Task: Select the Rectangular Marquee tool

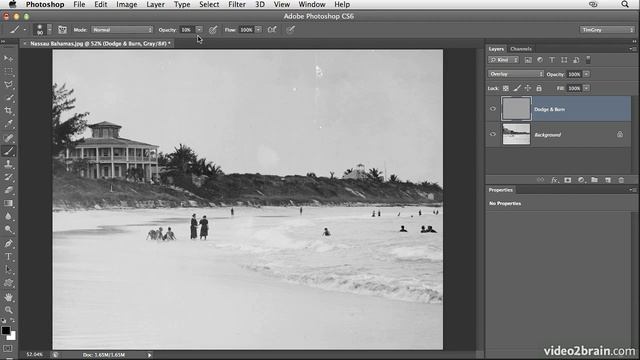Action: tap(8, 71)
